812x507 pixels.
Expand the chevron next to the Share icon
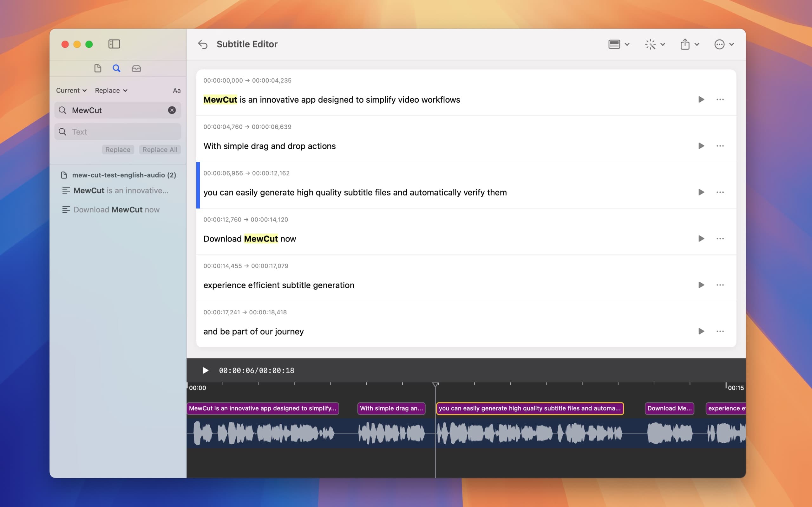click(x=697, y=44)
